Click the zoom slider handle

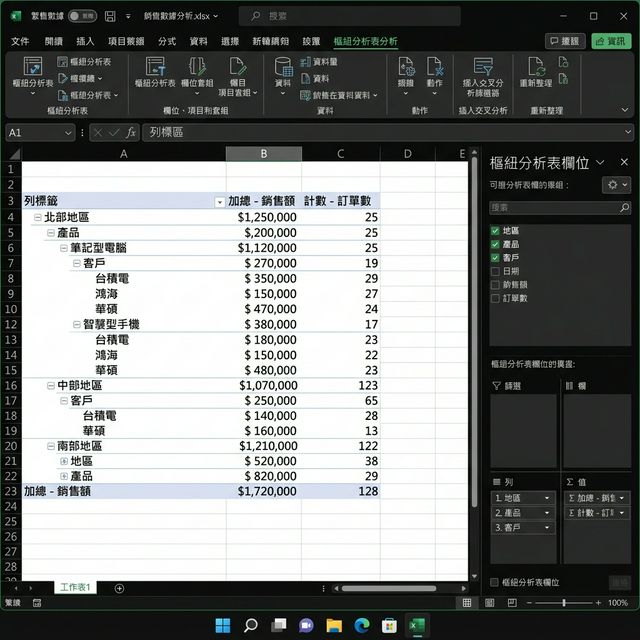click(564, 603)
